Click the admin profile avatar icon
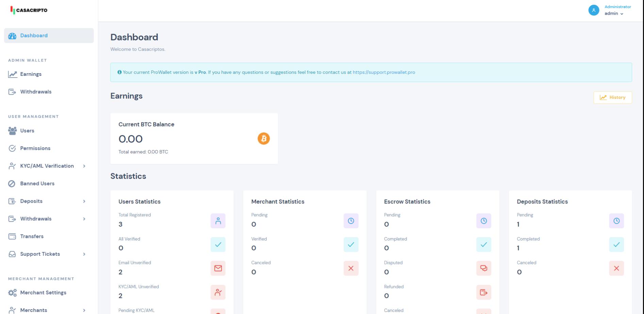Screen dimensions: 644x314 594,10
